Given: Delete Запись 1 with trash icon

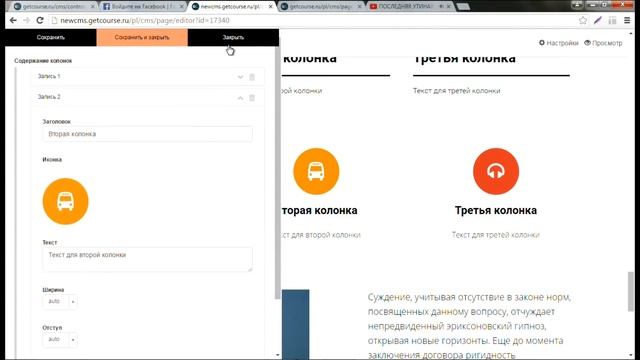Looking at the screenshot, I should click(x=252, y=77).
